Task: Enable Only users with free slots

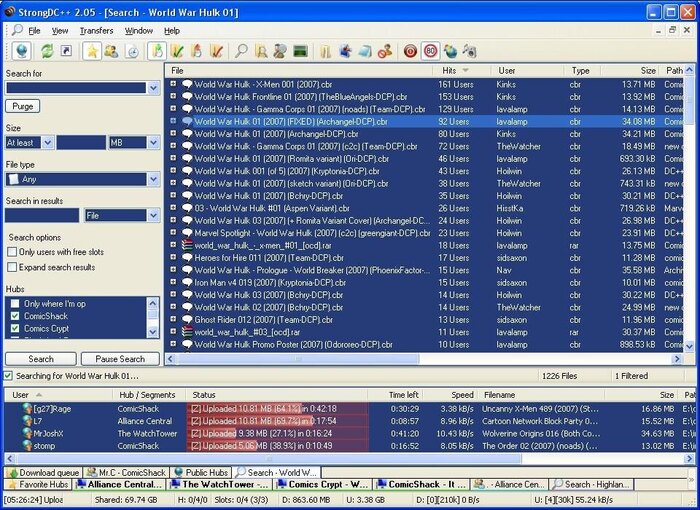Action: tap(12, 252)
